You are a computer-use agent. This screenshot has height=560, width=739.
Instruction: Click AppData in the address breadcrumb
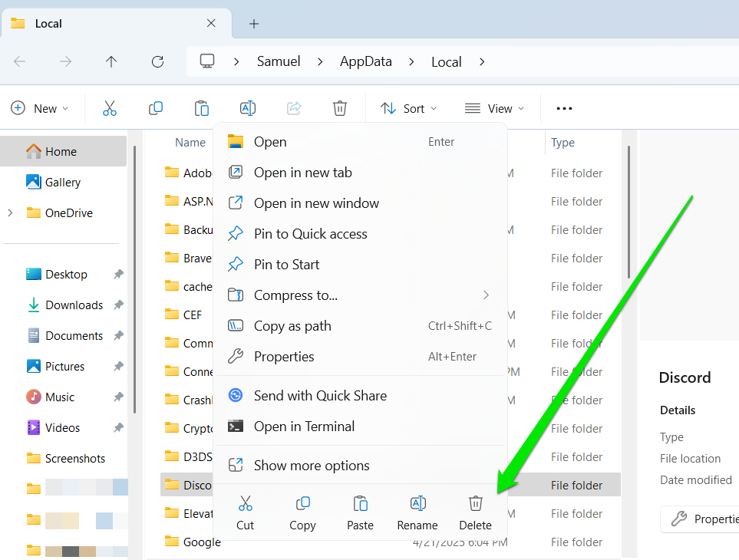[365, 62]
